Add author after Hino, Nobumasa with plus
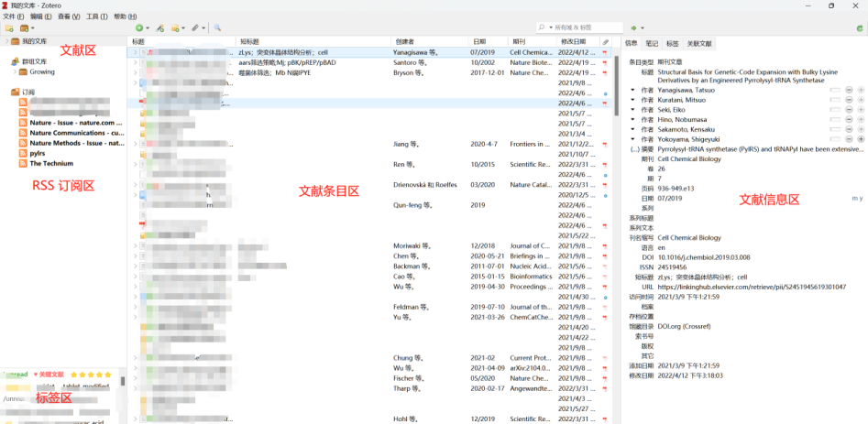 coord(861,119)
